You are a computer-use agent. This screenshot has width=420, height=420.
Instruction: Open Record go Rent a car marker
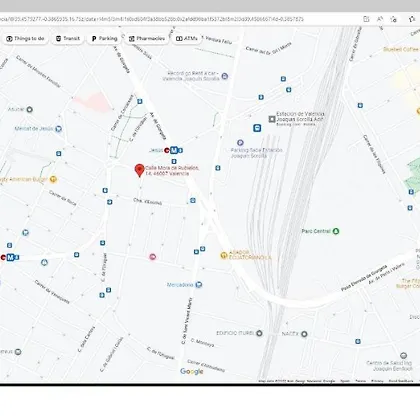coord(225,76)
